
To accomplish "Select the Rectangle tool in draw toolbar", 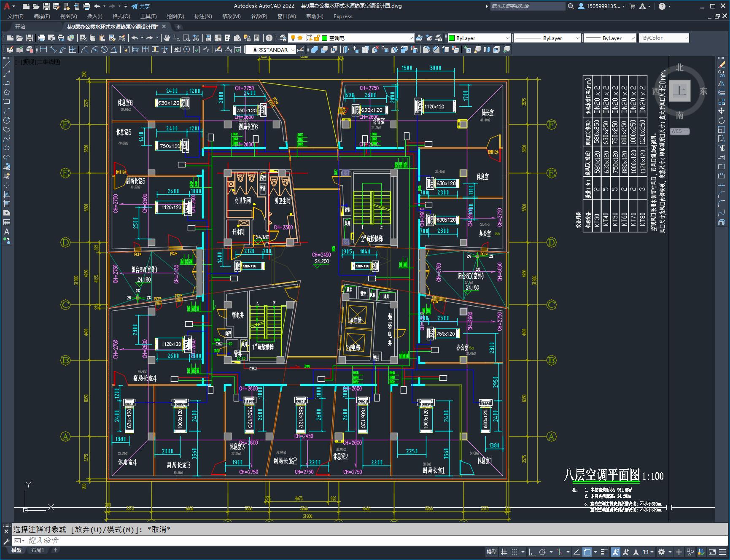I will click(x=7, y=102).
